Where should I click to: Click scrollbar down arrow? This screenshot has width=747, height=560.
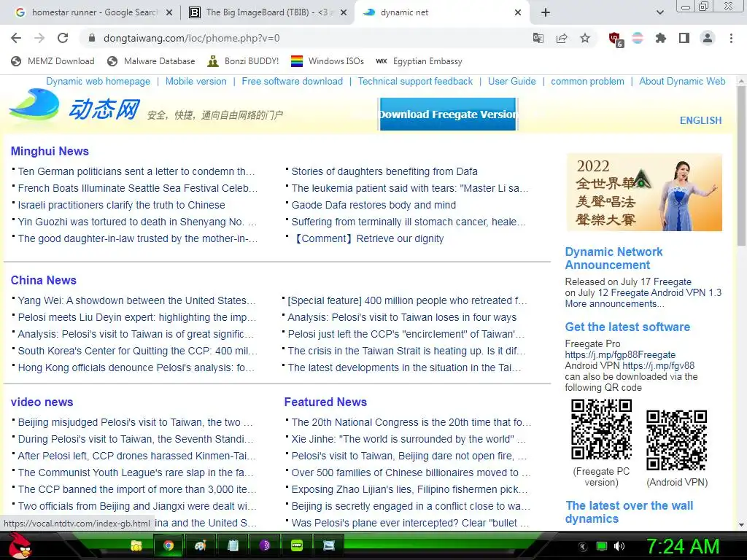[x=741, y=525]
